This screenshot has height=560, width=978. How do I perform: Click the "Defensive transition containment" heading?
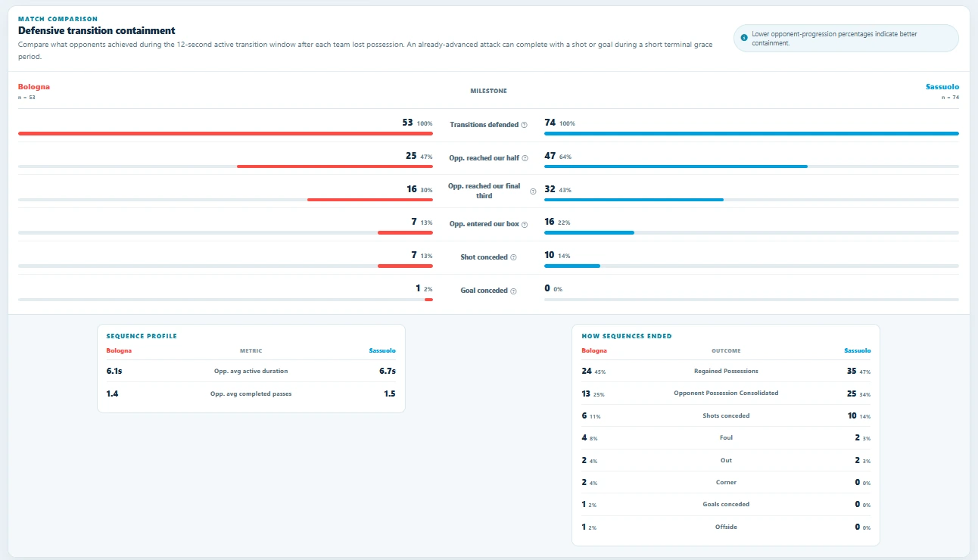(x=97, y=31)
